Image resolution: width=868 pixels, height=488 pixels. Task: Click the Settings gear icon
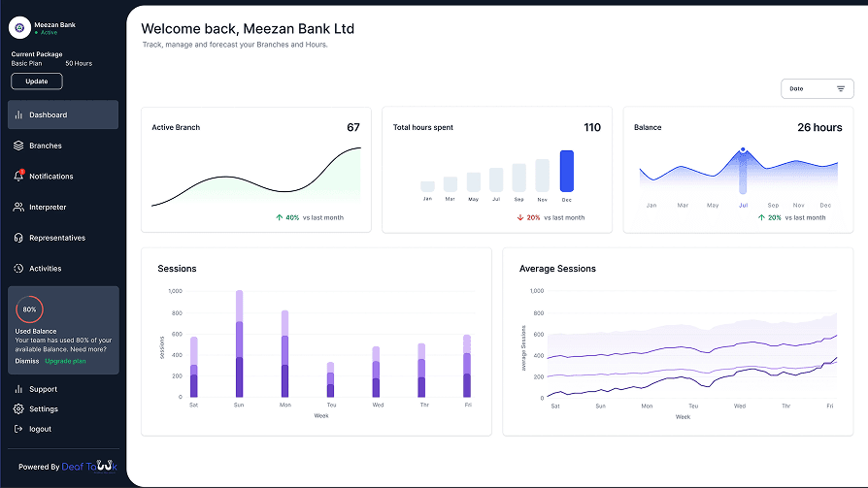click(x=18, y=409)
